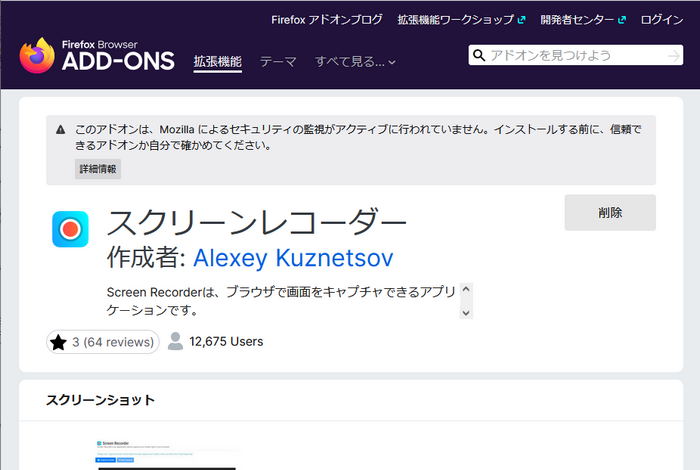
Task: Click the star rating icon
Action: tap(58, 342)
